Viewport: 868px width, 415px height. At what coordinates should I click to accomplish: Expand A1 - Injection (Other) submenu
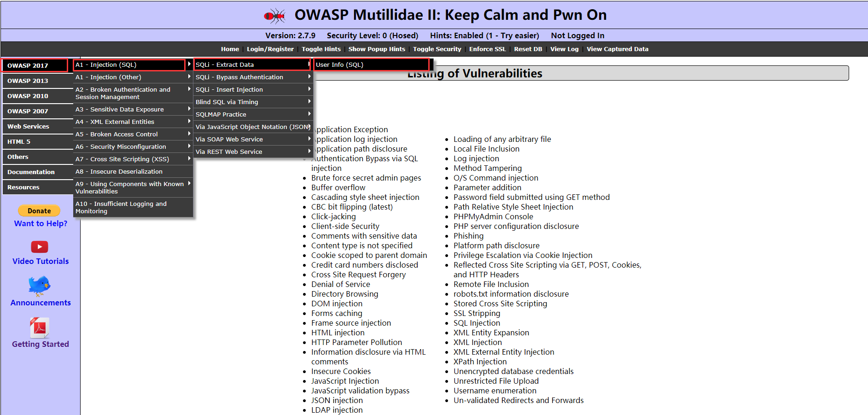(x=133, y=77)
